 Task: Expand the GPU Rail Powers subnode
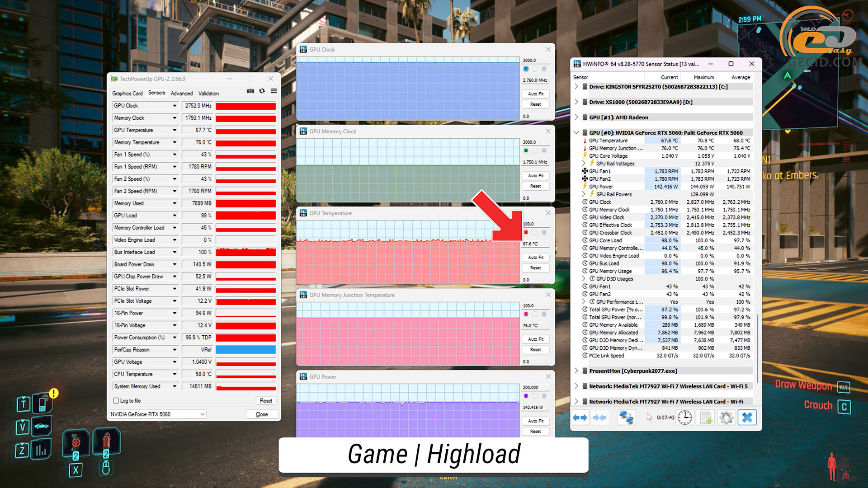pyautogui.click(x=584, y=194)
